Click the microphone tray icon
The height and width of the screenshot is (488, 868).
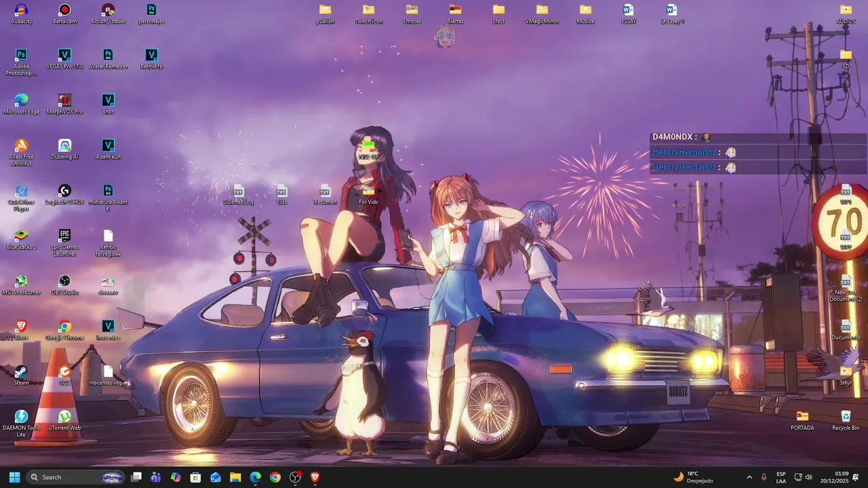coord(764,477)
